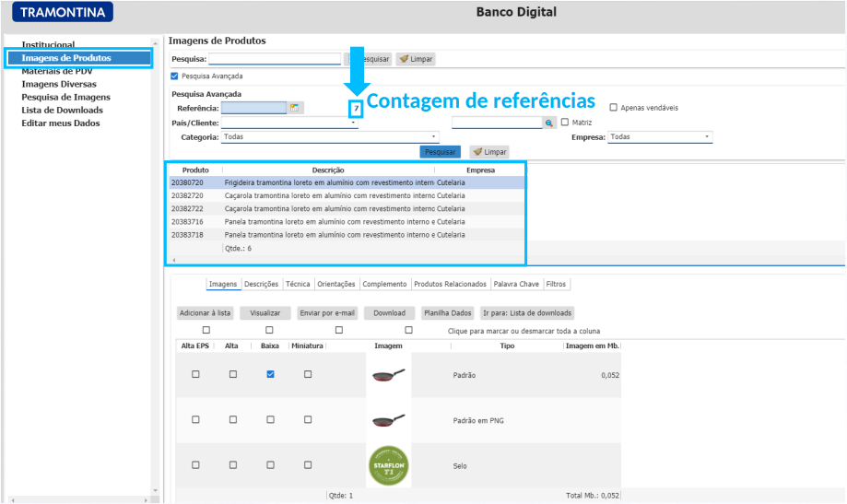The height and width of the screenshot is (504, 847).
Task: Click the Download button
Action: [x=390, y=313]
